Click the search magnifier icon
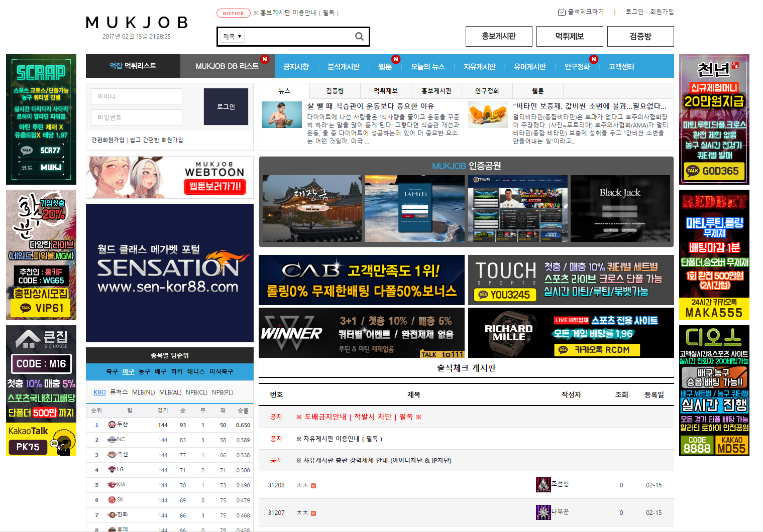The height and width of the screenshot is (532, 763). pyautogui.click(x=359, y=36)
